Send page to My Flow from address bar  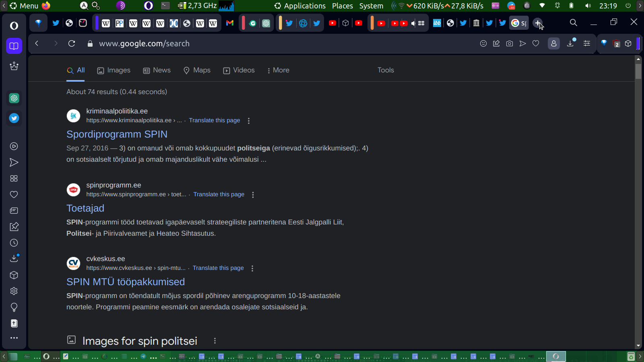tap(522, 43)
